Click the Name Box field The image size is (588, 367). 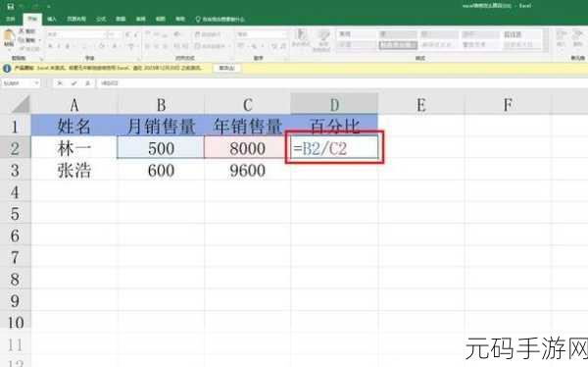[18, 83]
